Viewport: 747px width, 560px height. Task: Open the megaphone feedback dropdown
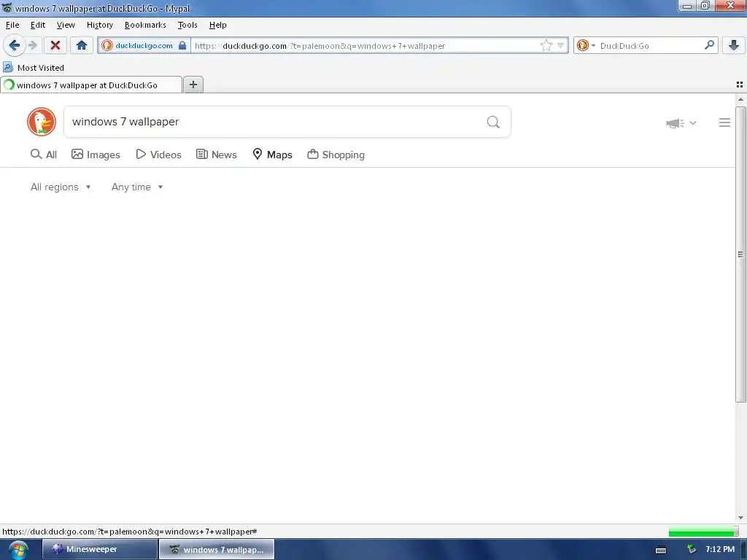(681, 122)
